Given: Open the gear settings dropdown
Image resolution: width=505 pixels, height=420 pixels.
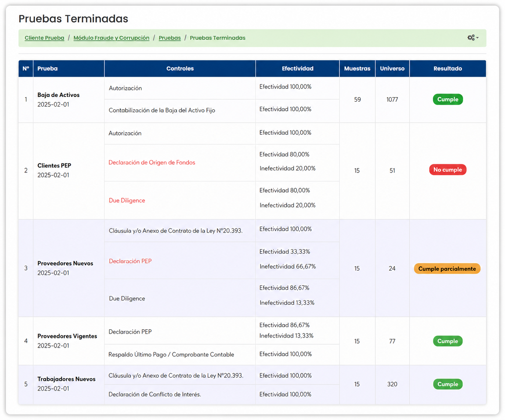Looking at the screenshot, I should pyautogui.click(x=473, y=38).
